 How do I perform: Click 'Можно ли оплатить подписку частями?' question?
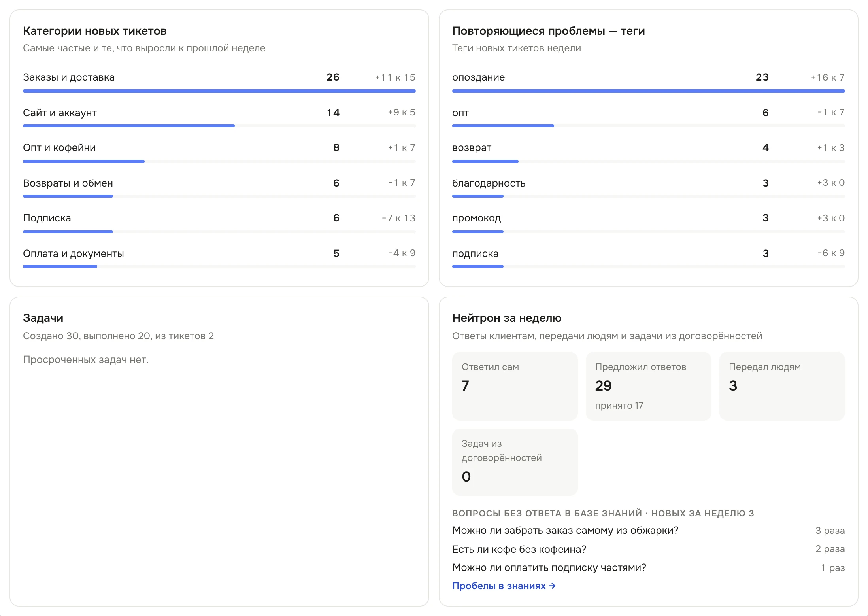(549, 567)
